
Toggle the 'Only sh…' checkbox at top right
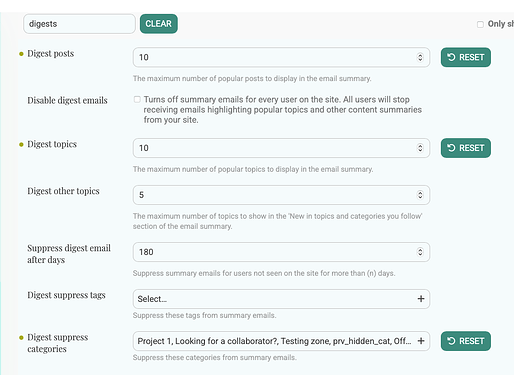pos(480,24)
